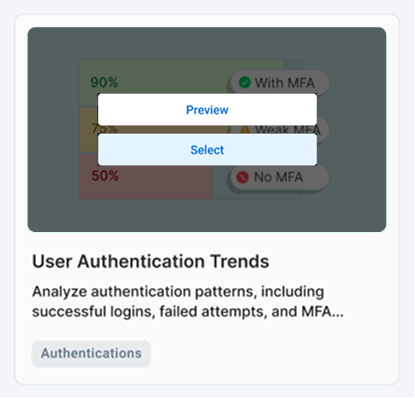Click the yellow warning triangle icon for Weak MFA

pos(245,129)
